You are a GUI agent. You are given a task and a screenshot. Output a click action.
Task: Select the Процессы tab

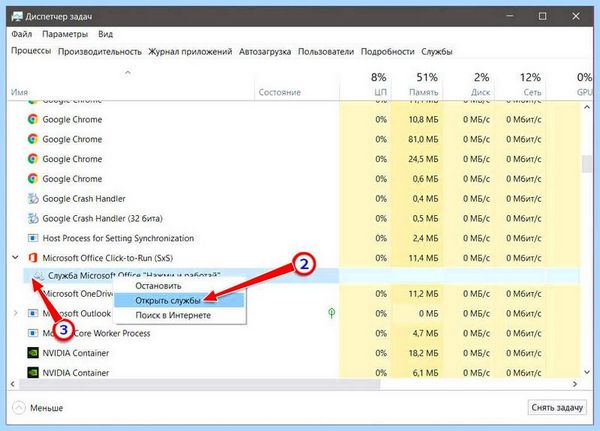31,51
